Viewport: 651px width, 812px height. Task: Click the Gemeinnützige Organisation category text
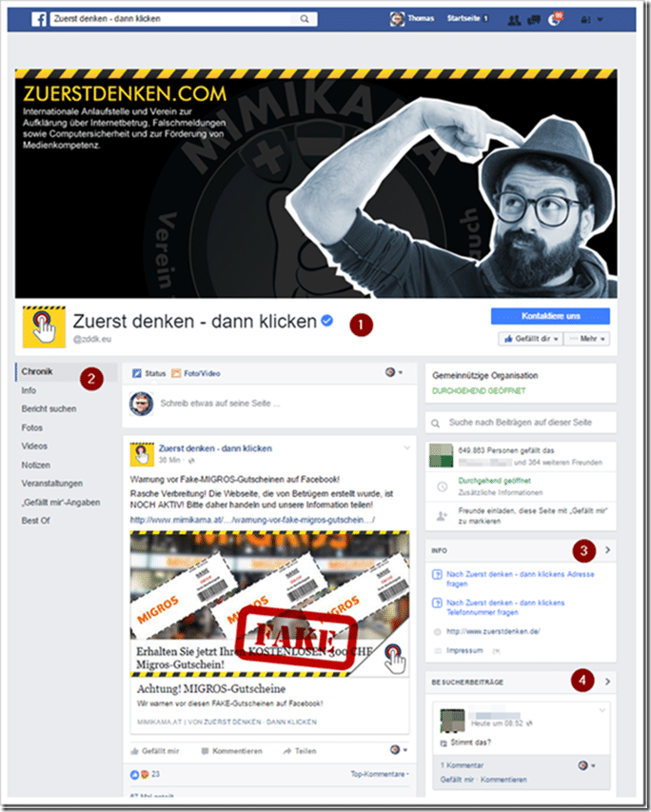[x=484, y=375]
